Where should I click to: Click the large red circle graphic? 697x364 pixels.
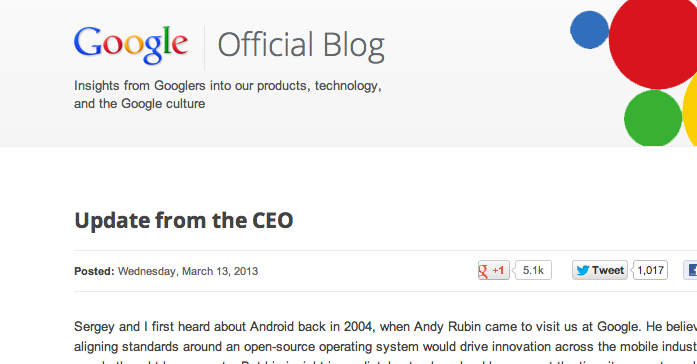[653, 40]
